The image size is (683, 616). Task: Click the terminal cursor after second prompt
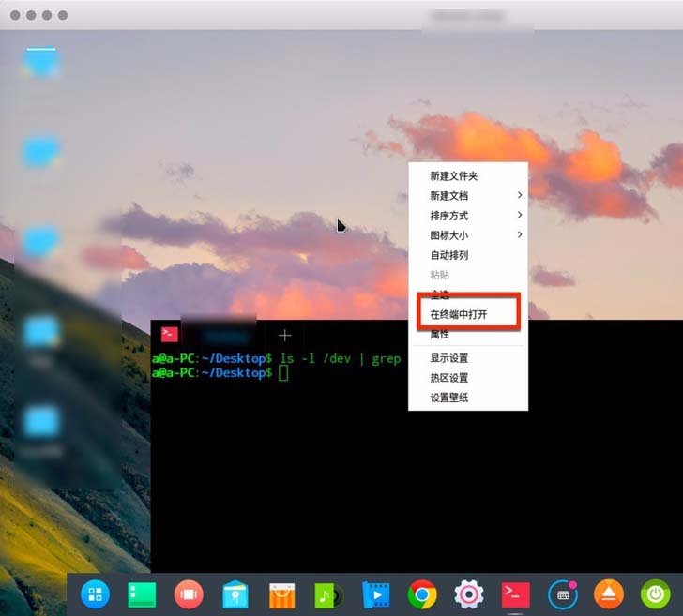[x=283, y=372]
